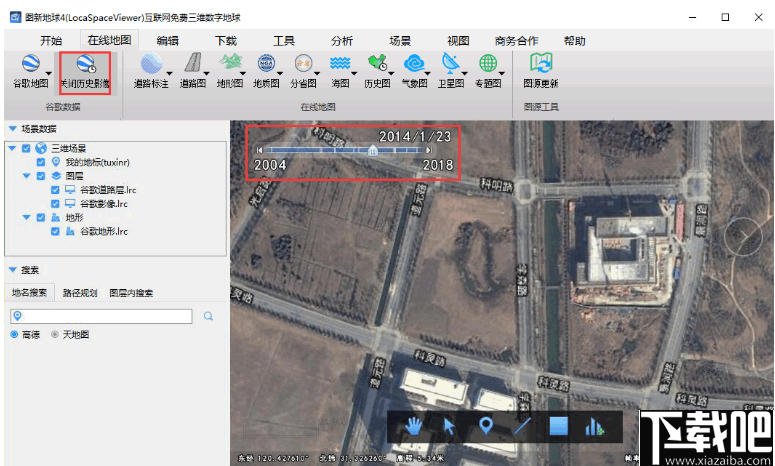Open the 专题图 thematic map

488,72
